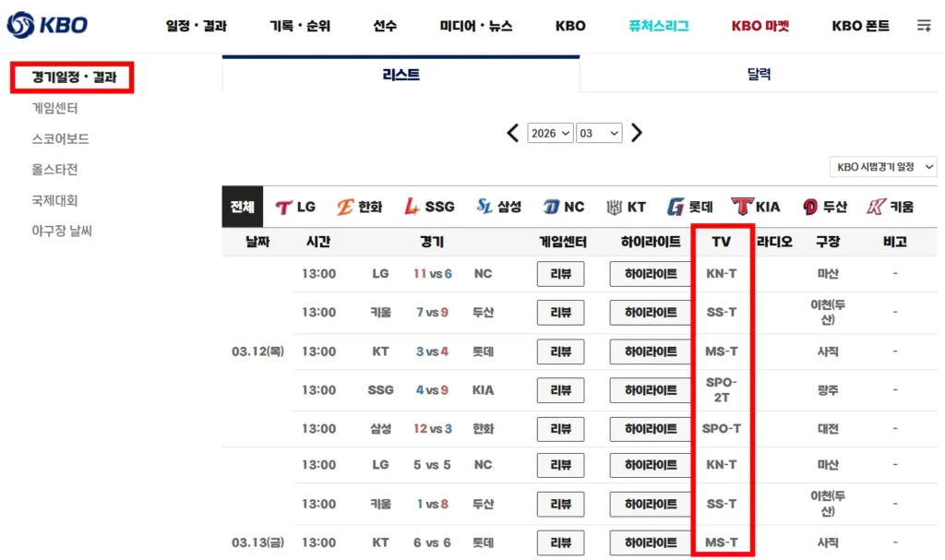
Task: Watch 하이라이트 for LG 5 vs 5 NC
Action: 651,465
